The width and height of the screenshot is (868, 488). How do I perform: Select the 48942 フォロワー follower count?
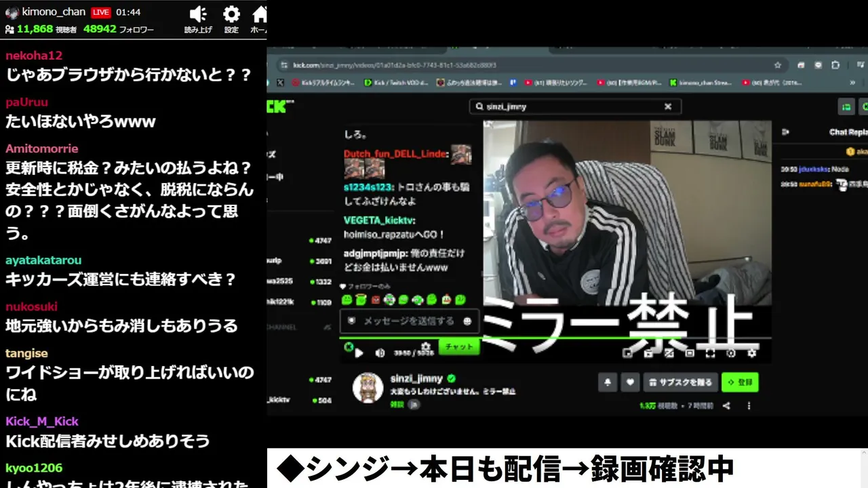(119, 29)
